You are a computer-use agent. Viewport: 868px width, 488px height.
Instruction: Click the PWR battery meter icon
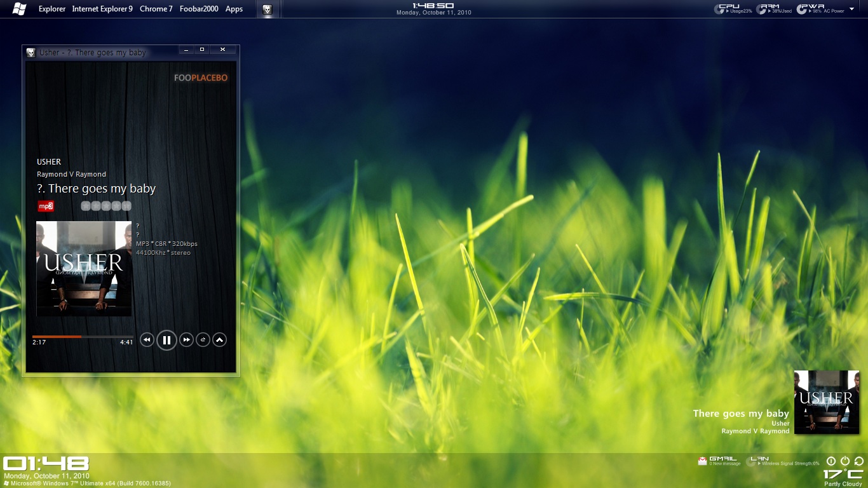(803, 9)
